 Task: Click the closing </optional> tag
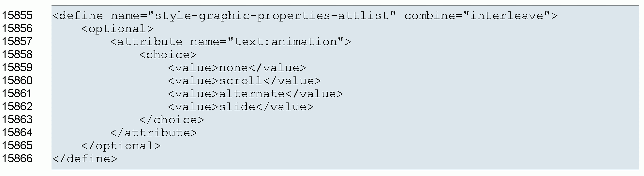121,146
